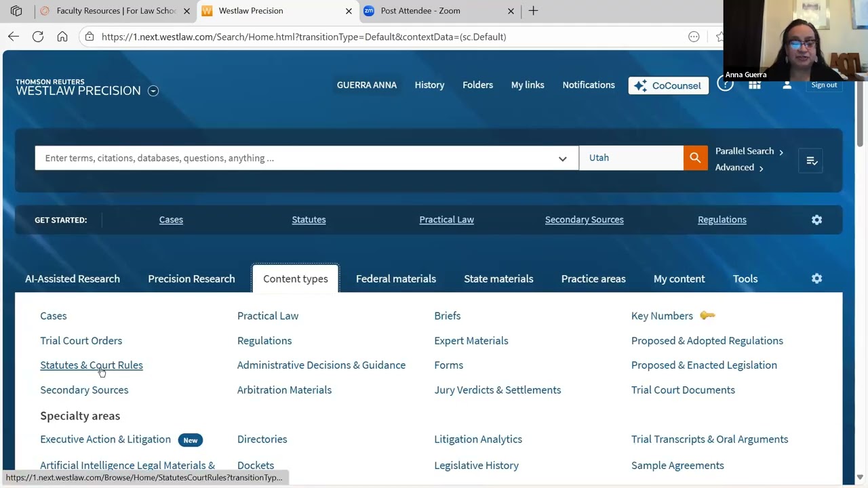868x488 pixels.
Task: Open Administrative Decisions & Guidance
Action: tap(321, 365)
